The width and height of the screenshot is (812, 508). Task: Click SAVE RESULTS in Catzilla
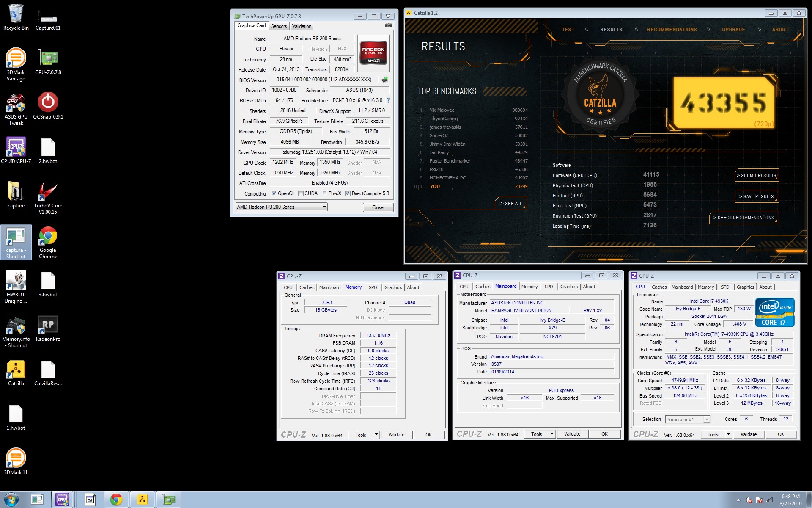click(756, 196)
